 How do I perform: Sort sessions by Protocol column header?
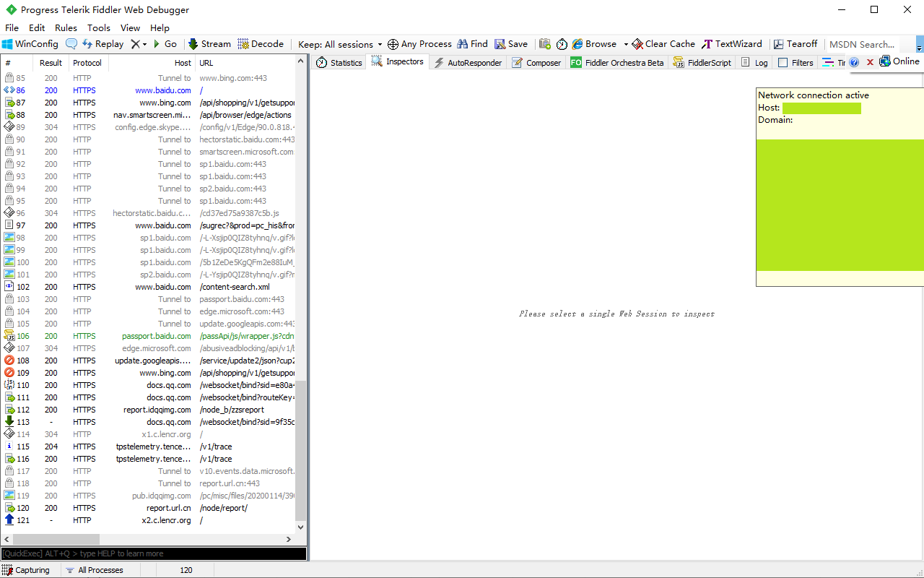coord(87,63)
